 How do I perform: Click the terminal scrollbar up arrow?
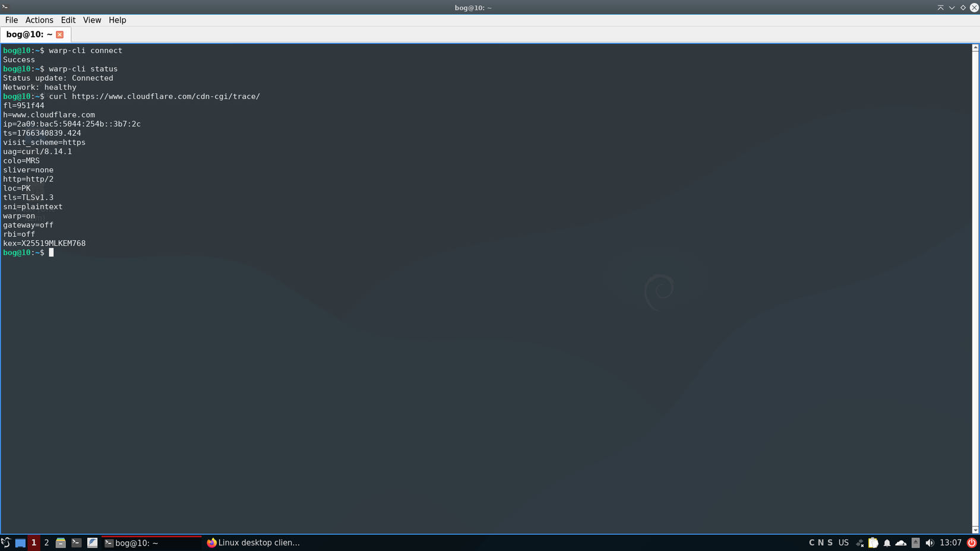click(975, 47)
